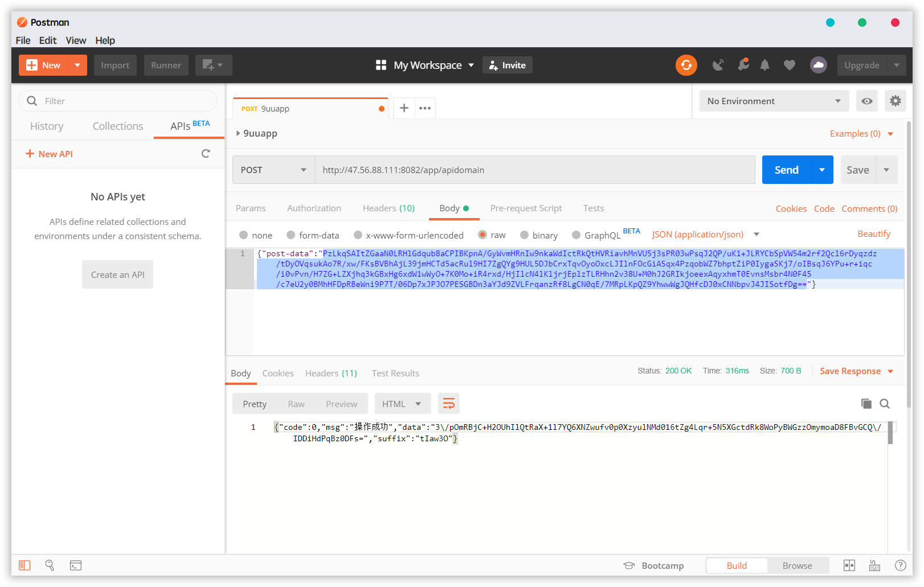The width and height of the screenshot is (924, 587).
Task: Open the HTML response format dropdown
Action: click(402, 404)
